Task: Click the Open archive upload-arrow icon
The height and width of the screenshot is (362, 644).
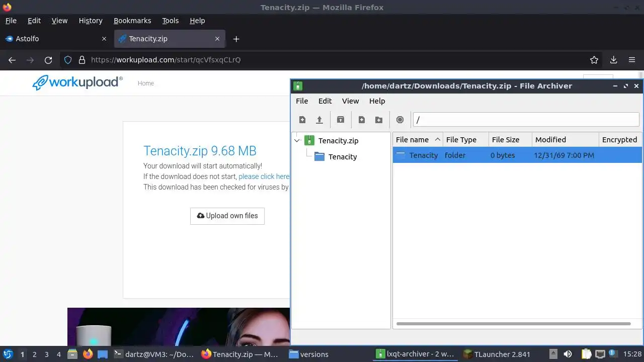Action: [319, 120]
